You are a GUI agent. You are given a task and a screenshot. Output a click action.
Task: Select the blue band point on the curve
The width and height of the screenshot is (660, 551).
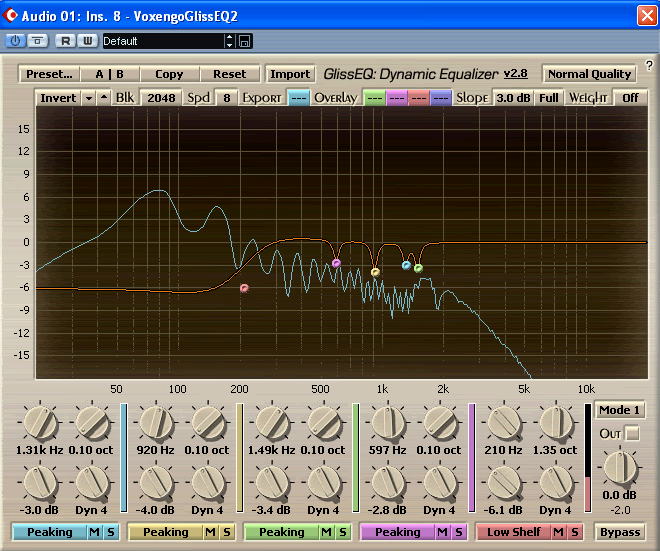[406, 265]
